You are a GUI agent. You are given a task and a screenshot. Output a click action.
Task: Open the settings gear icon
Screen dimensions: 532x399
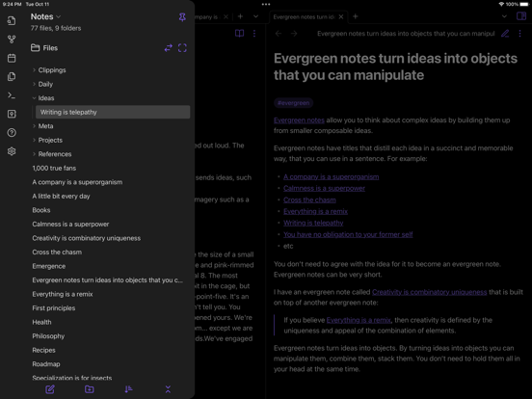(12, 151)
